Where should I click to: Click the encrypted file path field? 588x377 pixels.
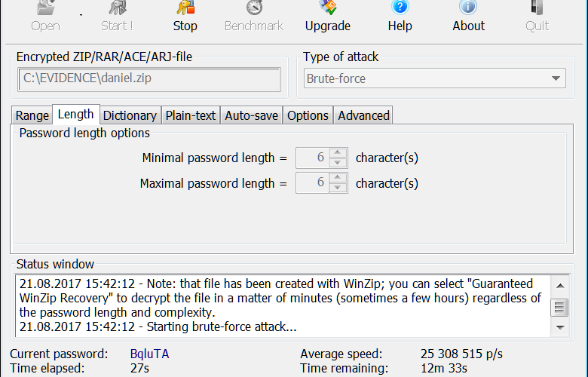[x=149, y=78]
